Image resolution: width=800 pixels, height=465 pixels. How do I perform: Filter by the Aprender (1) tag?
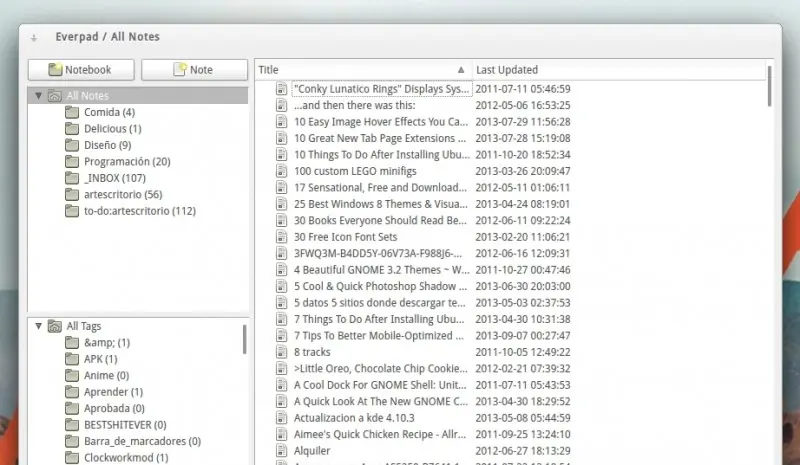coord(113,392)
